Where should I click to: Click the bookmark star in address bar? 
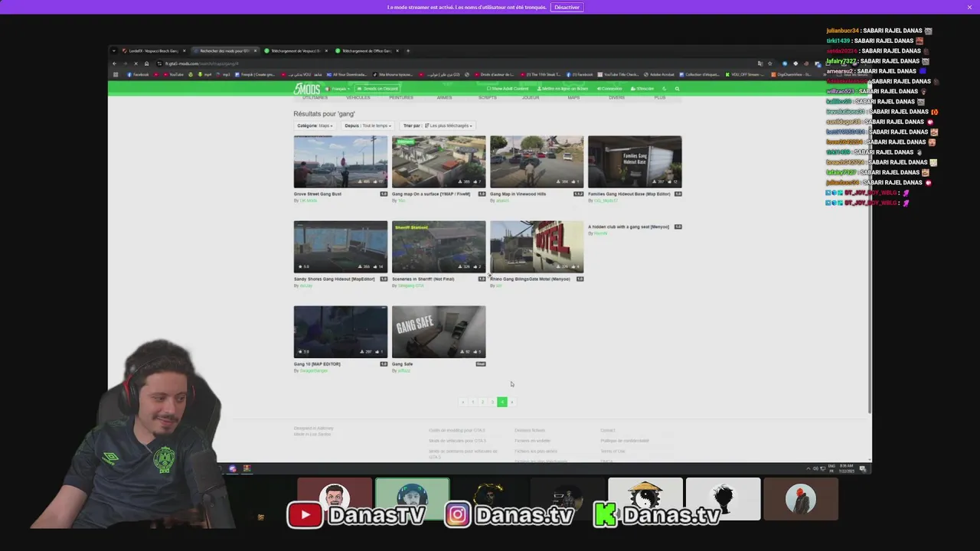coord(769,64)
